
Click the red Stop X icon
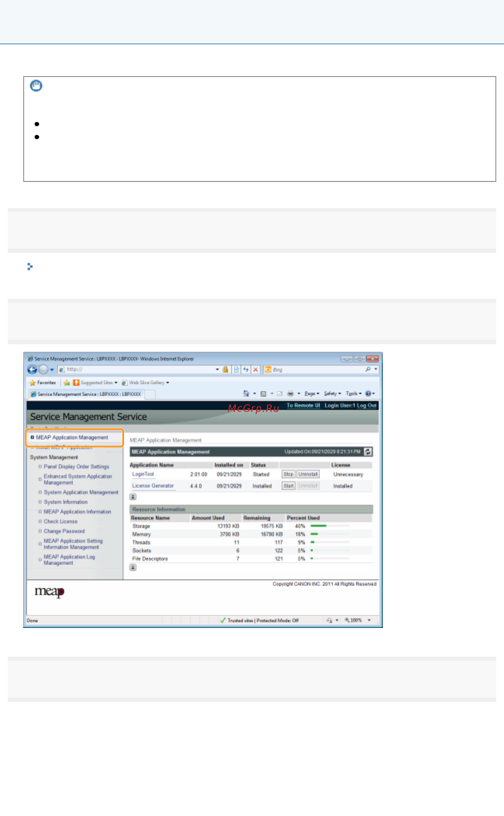(256, 369)
